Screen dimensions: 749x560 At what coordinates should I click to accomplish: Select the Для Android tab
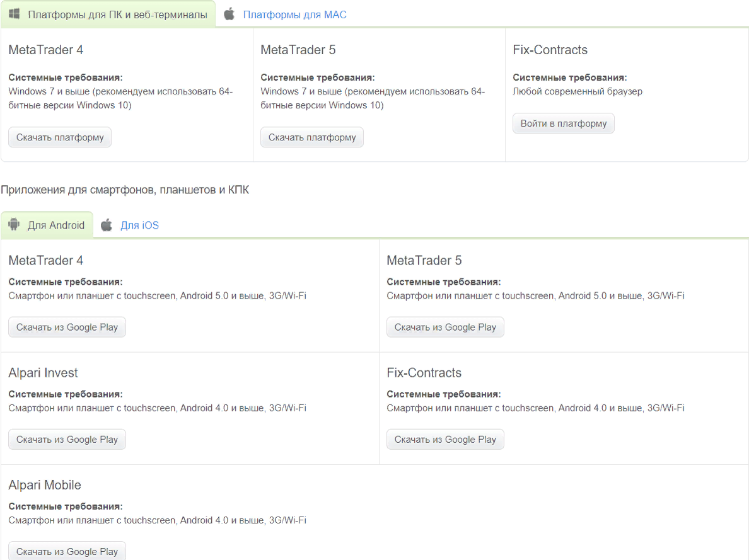coord(47,225)
